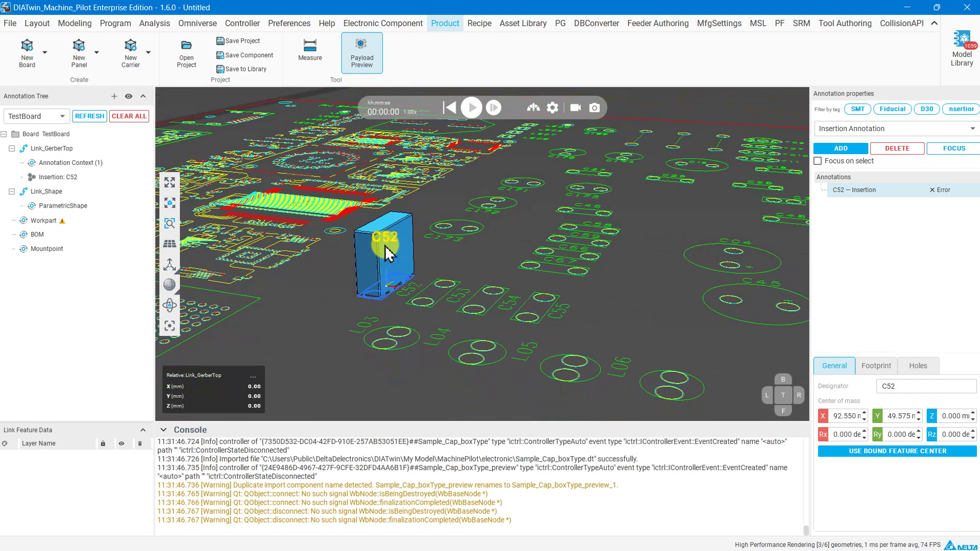Click the FOCUS button

click(x=953, y=148)
